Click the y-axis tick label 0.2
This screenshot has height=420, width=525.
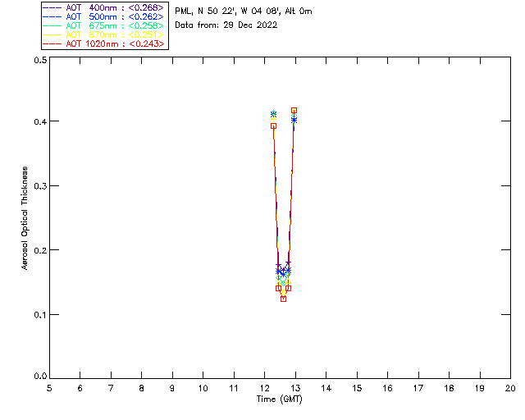[x=40, y=250]
